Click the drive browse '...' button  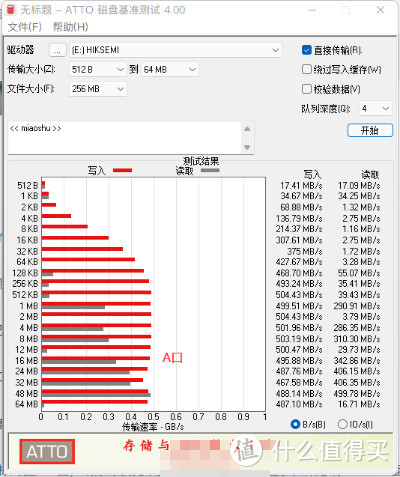pos(57,50)
